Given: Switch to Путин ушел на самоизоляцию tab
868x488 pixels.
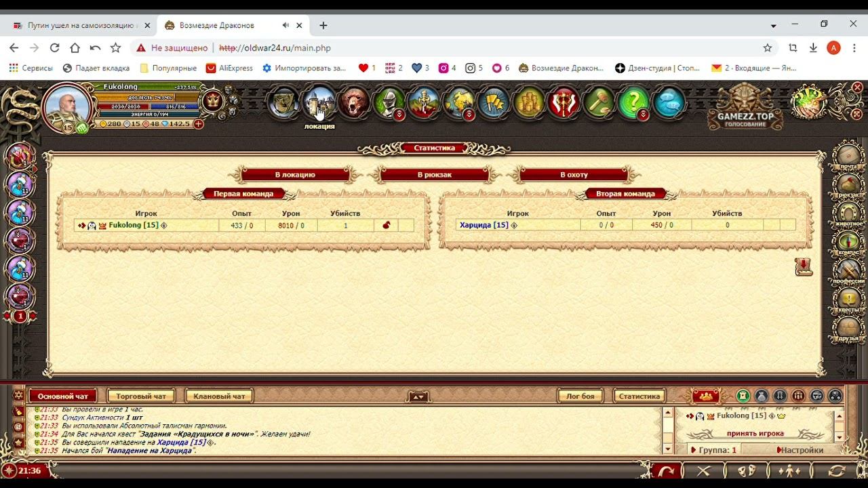Looking at the screenshot, I should pyautogui.click(x=81, y=25).
